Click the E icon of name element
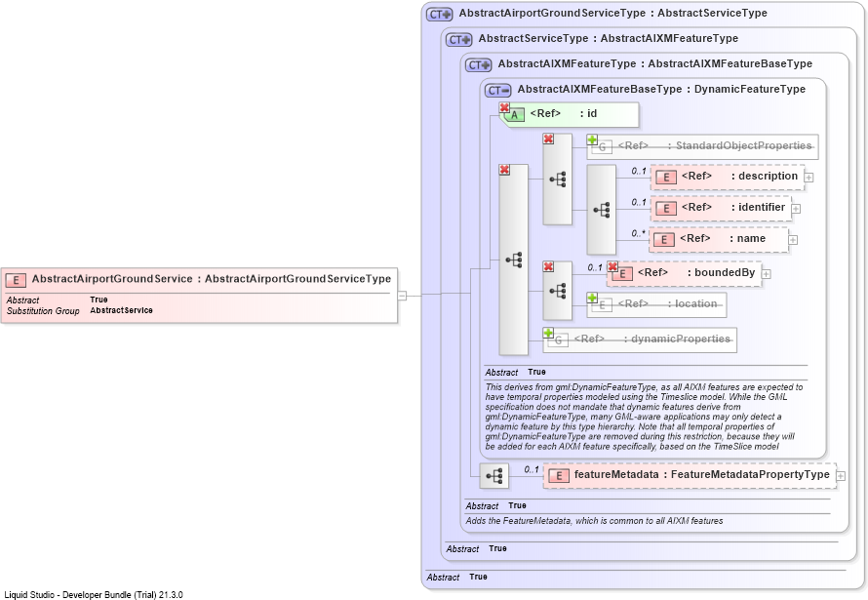 664,240
